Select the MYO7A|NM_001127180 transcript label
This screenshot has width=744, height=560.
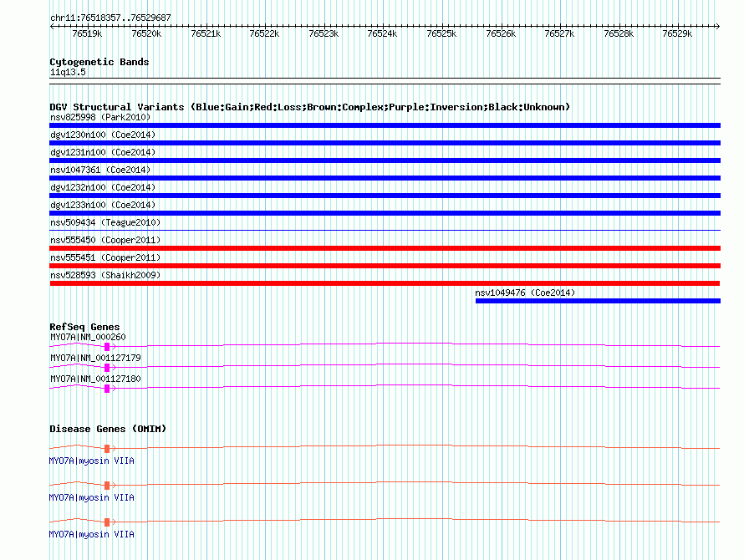[96, 379]
